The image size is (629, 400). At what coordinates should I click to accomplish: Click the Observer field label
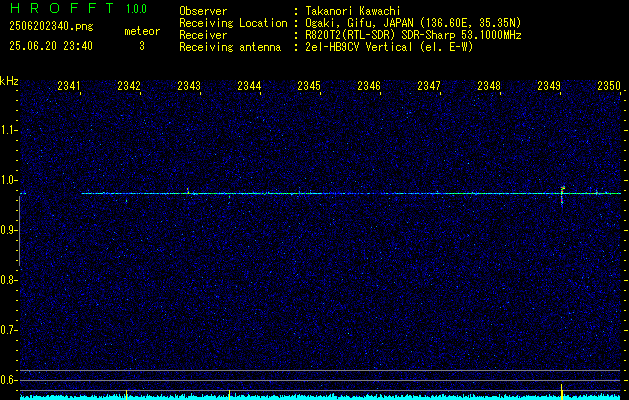(203, 11)
